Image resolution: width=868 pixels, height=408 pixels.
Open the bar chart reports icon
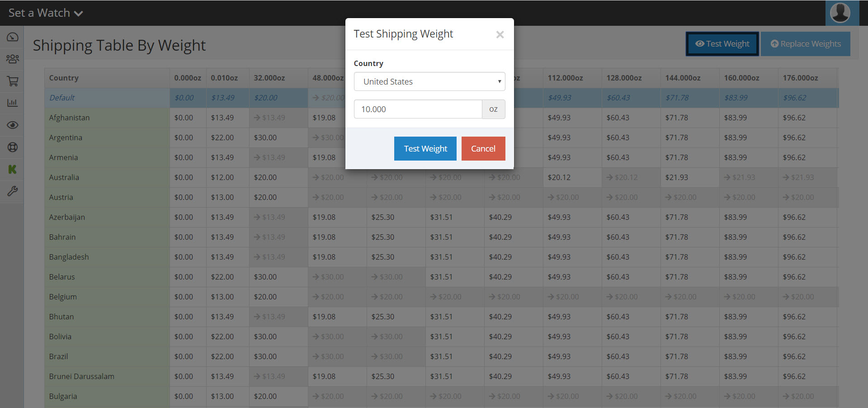point(12,103)
